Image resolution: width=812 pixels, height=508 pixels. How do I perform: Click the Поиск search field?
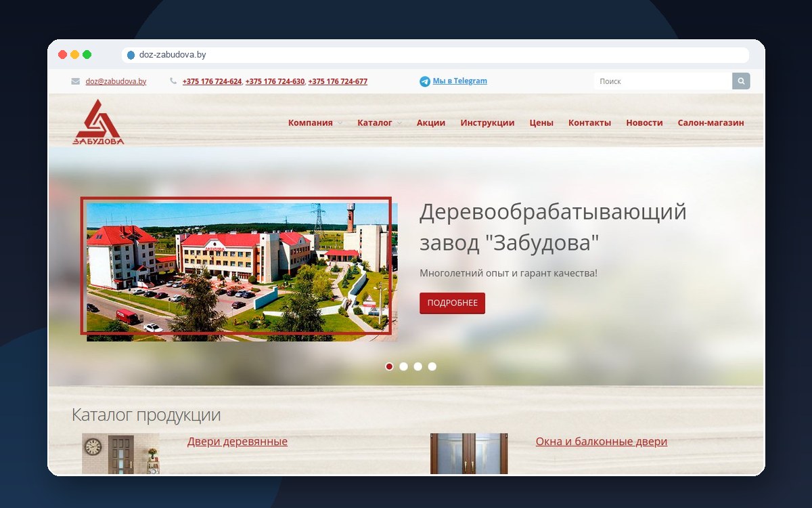[x=663, y=81]
